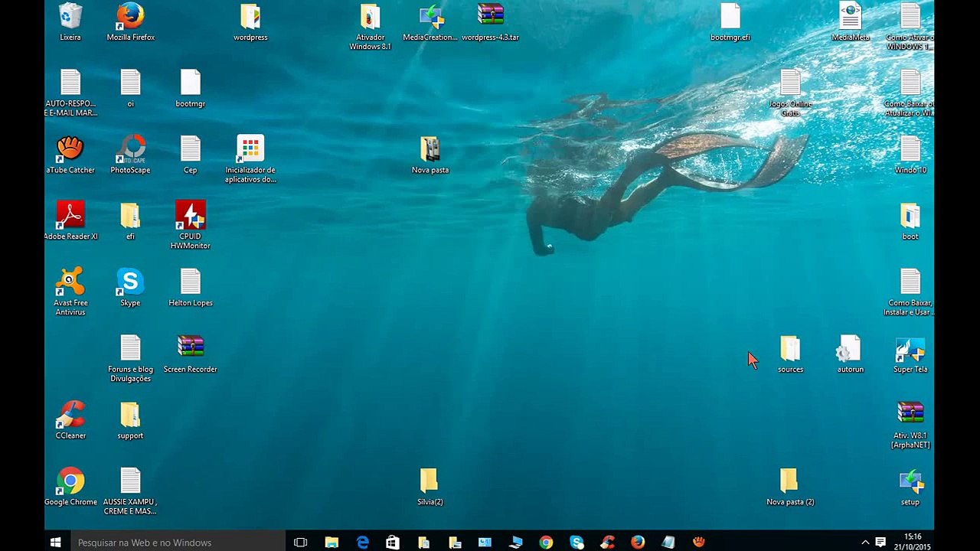
Task: Select the CPUID HWMonitor shortcut
Action: coord(190,226)
